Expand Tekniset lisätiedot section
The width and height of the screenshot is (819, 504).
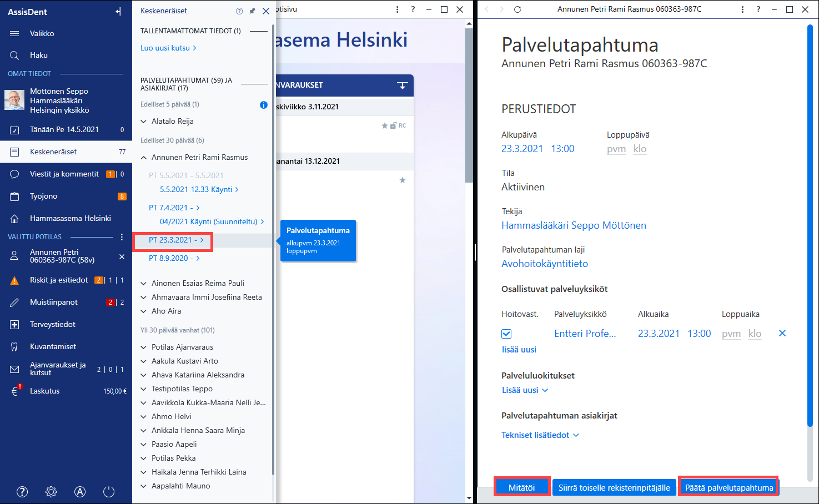[540, 435]
